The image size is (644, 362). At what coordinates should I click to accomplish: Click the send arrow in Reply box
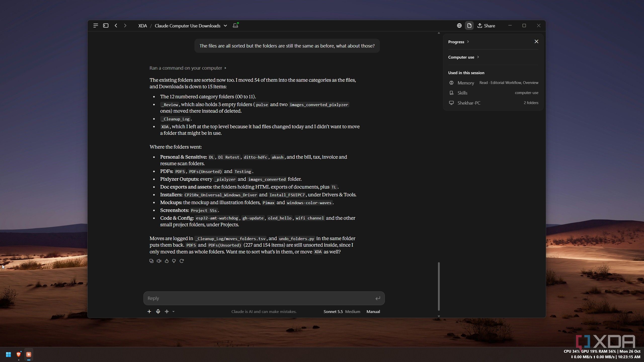tap(378, 298)
